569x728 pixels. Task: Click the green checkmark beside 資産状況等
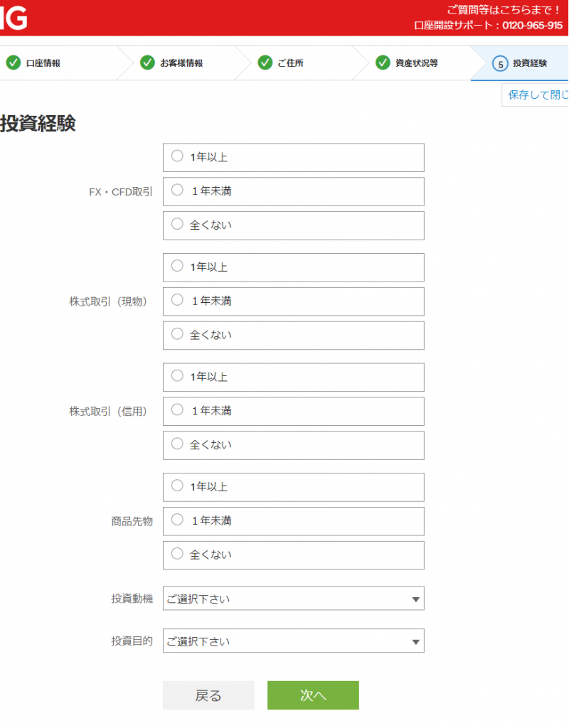[x=383, y=63]
